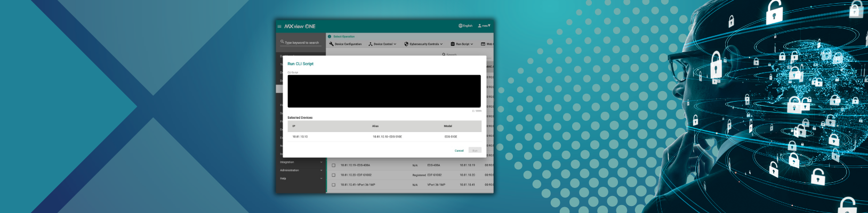The height and width of the screenshot is (213, 868).
Task: Click the Model column header
Action: click(x=448, y=126)
